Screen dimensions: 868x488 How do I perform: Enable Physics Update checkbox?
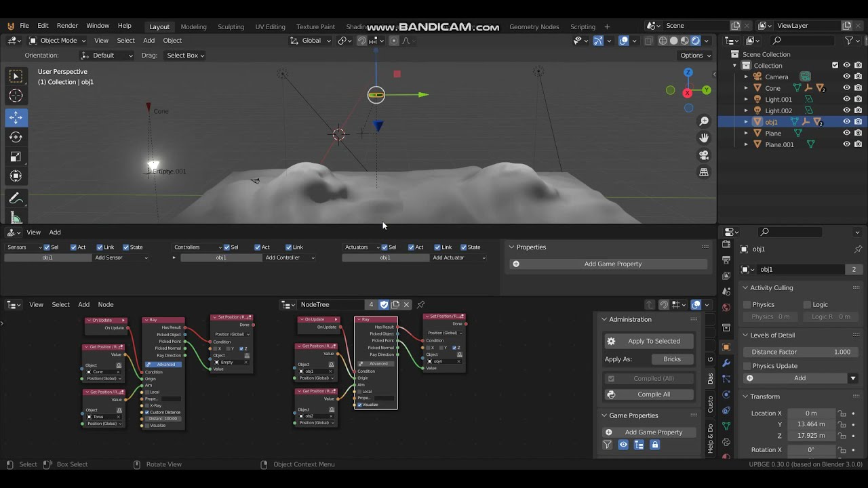747,366
